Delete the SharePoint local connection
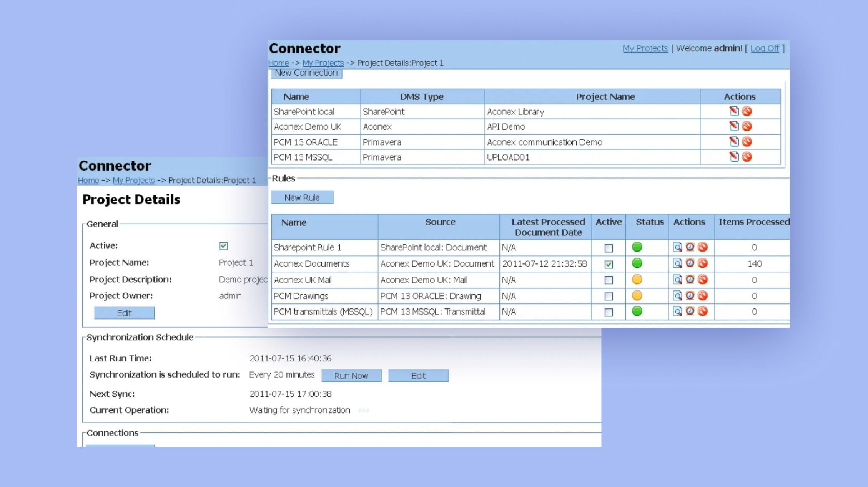 pyautogui.click(x=747, y=111)
